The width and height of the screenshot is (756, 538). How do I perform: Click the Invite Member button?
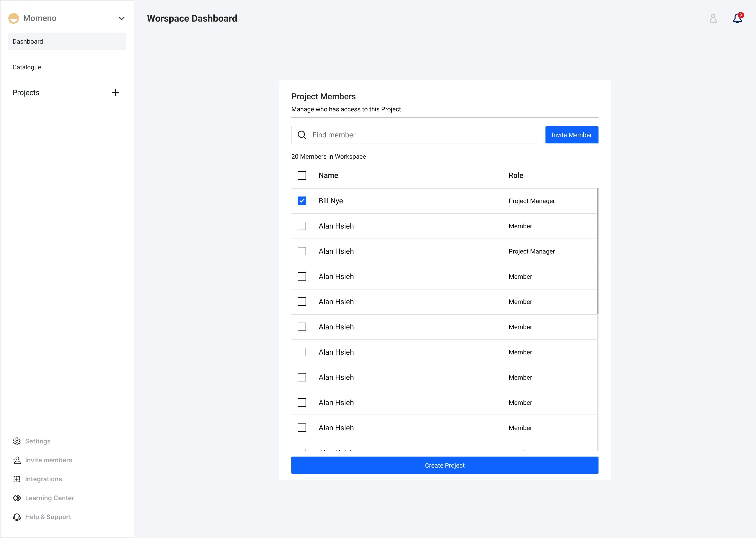click(571, 135)
